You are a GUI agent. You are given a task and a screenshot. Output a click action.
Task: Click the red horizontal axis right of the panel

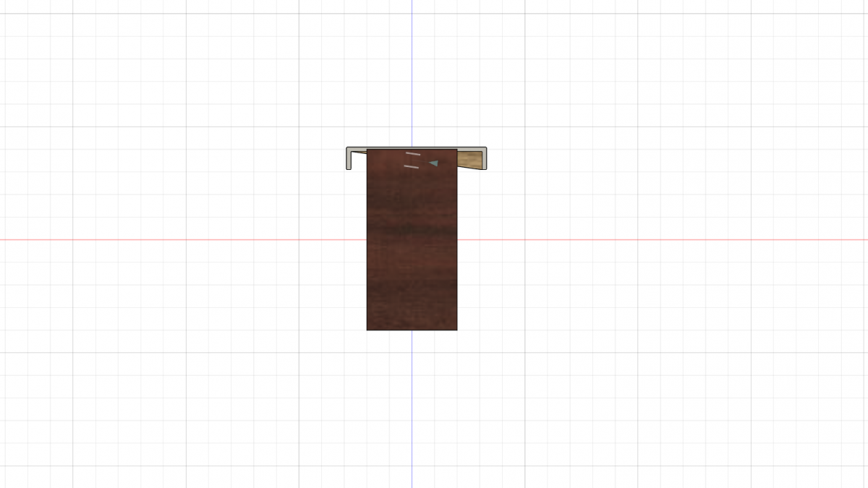pyautogui.click(x=651, y=239)
